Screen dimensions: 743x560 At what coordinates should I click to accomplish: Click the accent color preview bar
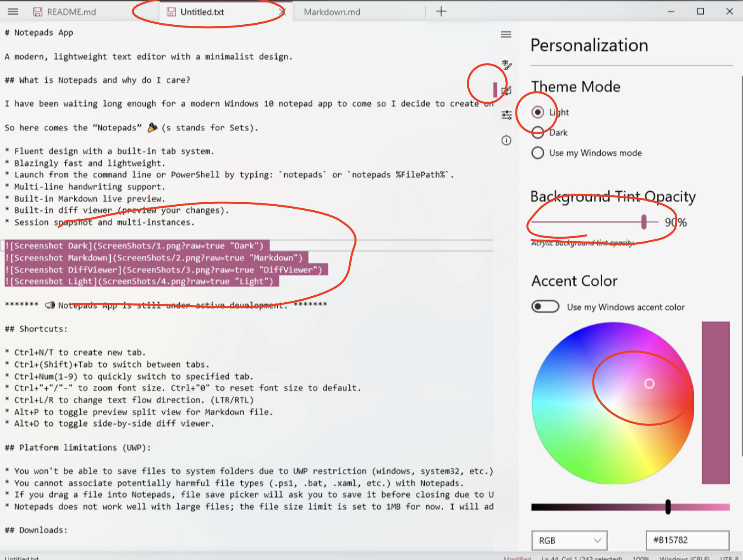716,403
